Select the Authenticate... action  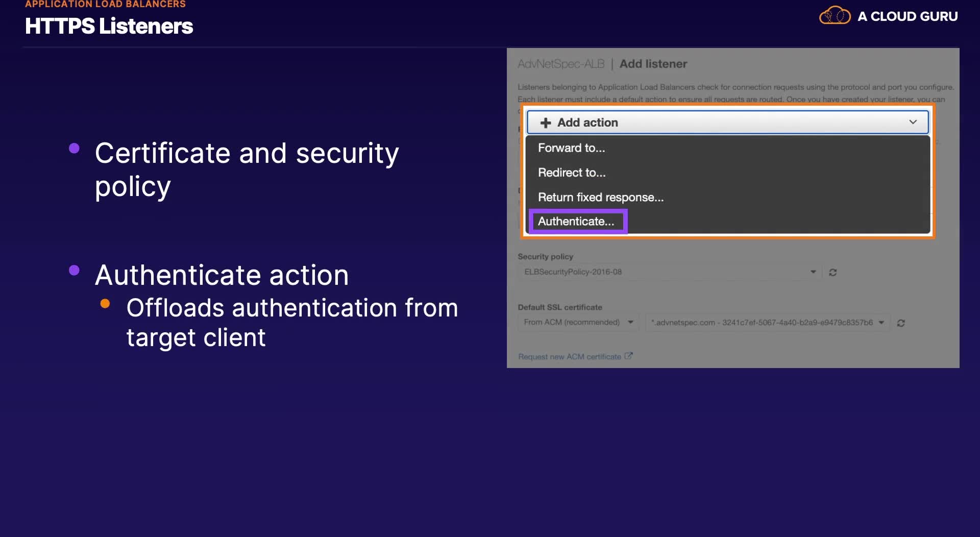point(576,222)
